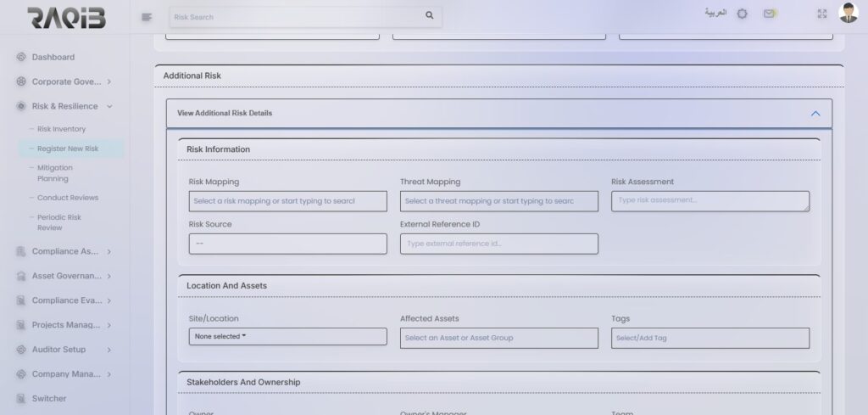Collapse the View Additional Risk Details panel

point(815,113)
